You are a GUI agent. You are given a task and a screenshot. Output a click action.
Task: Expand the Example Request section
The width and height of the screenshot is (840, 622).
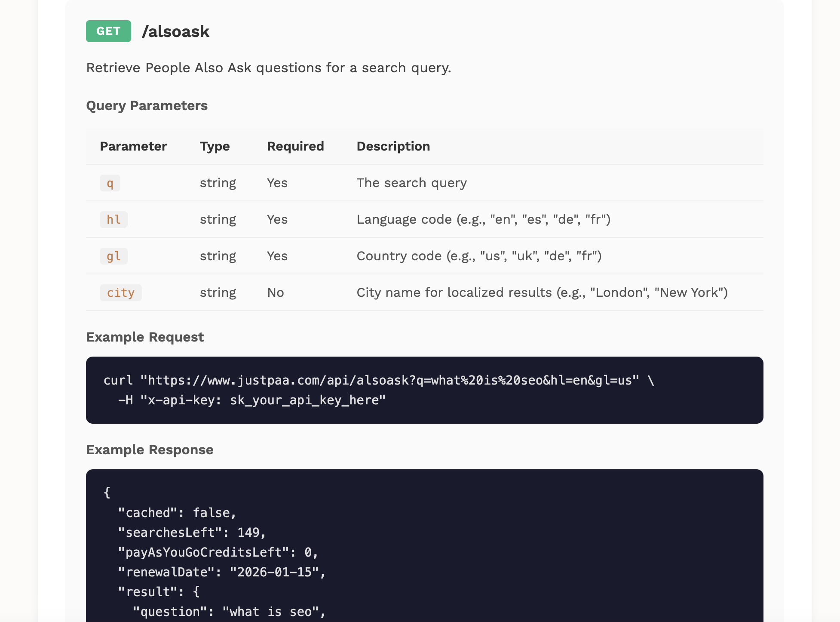(145, 337)
